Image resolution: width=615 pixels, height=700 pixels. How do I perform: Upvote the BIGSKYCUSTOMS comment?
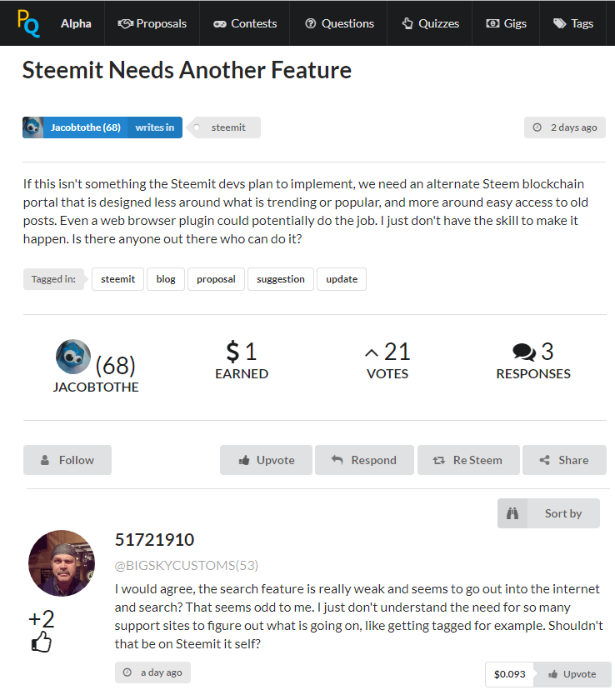tap(571, 674)
